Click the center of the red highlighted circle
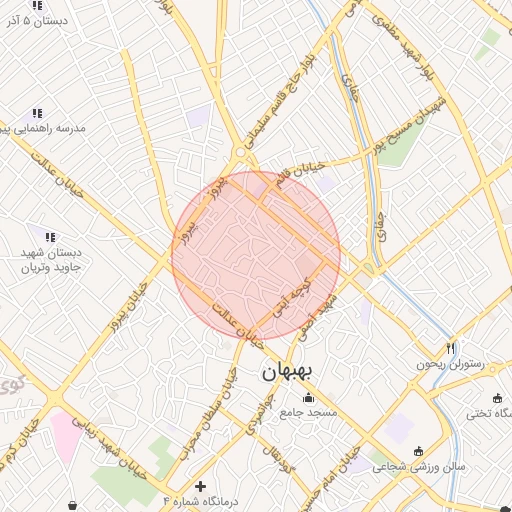 coord(256,256)
